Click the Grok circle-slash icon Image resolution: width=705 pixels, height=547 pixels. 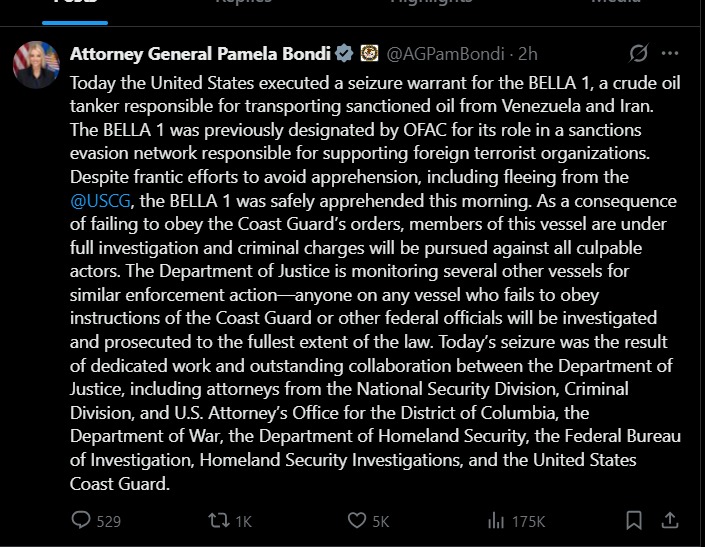(637, 53)
